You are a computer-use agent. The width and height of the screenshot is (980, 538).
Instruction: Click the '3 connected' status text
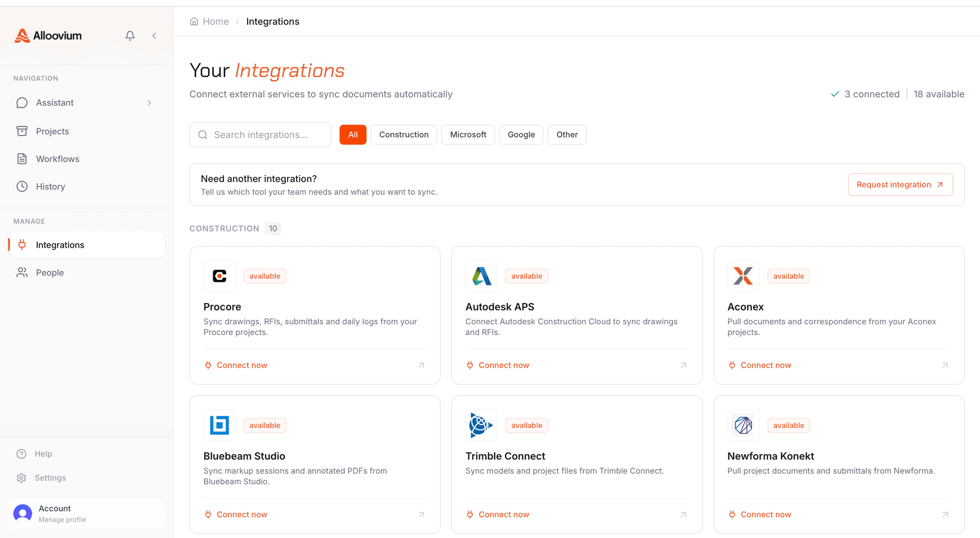pyautogui.click(x=872, y=94)
